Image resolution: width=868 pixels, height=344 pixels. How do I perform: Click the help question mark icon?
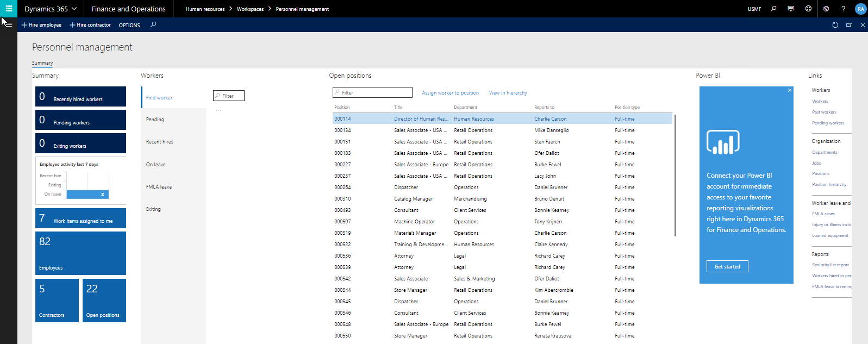coord(843,9)
